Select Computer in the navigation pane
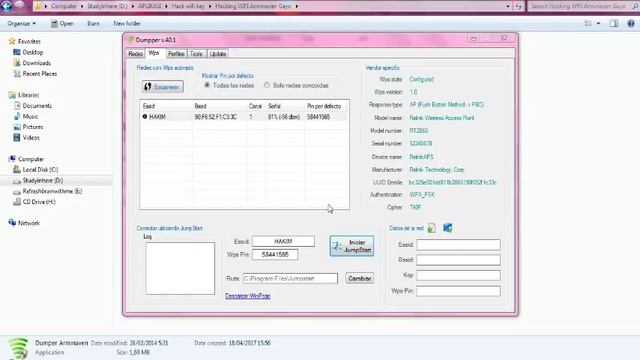The height and width of the screenshot is (360, 640). (31, 159)
